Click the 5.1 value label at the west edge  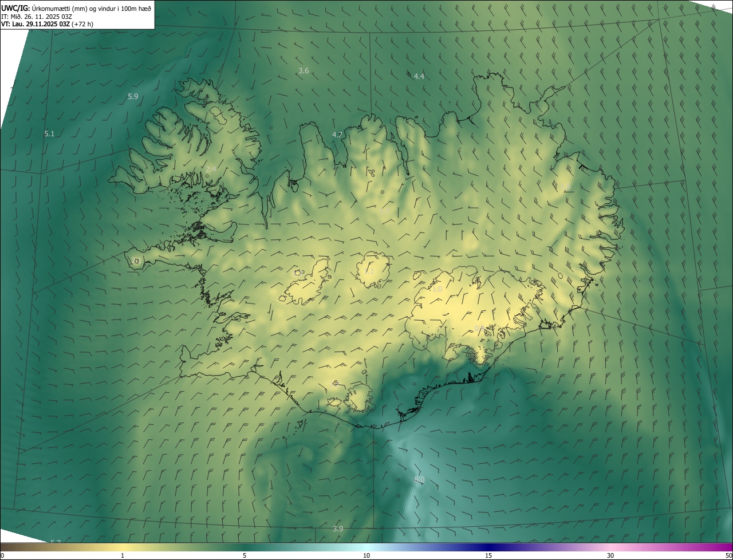point(49,134)
